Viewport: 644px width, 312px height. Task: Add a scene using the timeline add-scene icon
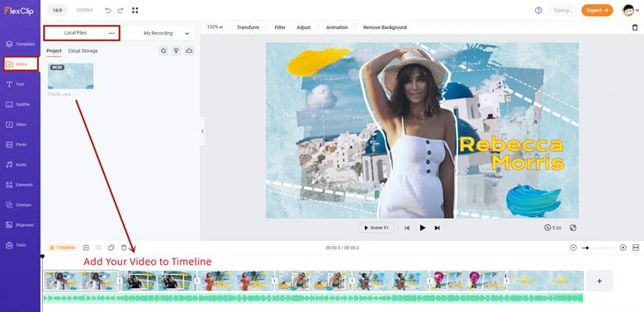click(x=86, y=248)
